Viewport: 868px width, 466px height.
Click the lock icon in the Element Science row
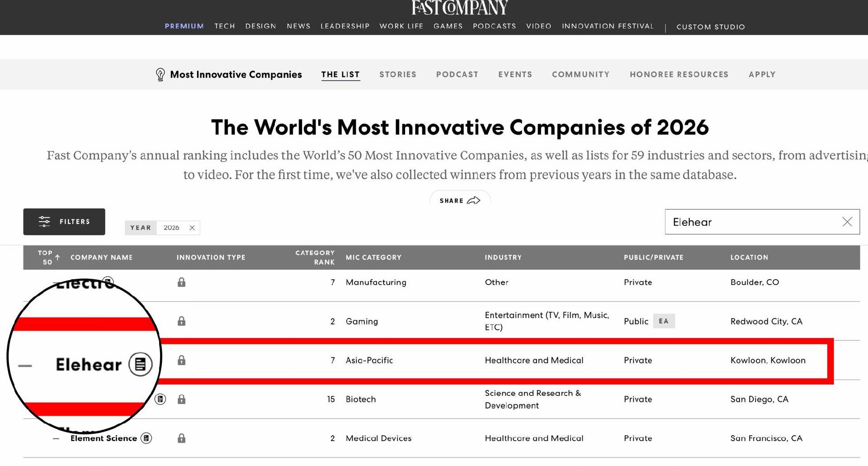181,438
